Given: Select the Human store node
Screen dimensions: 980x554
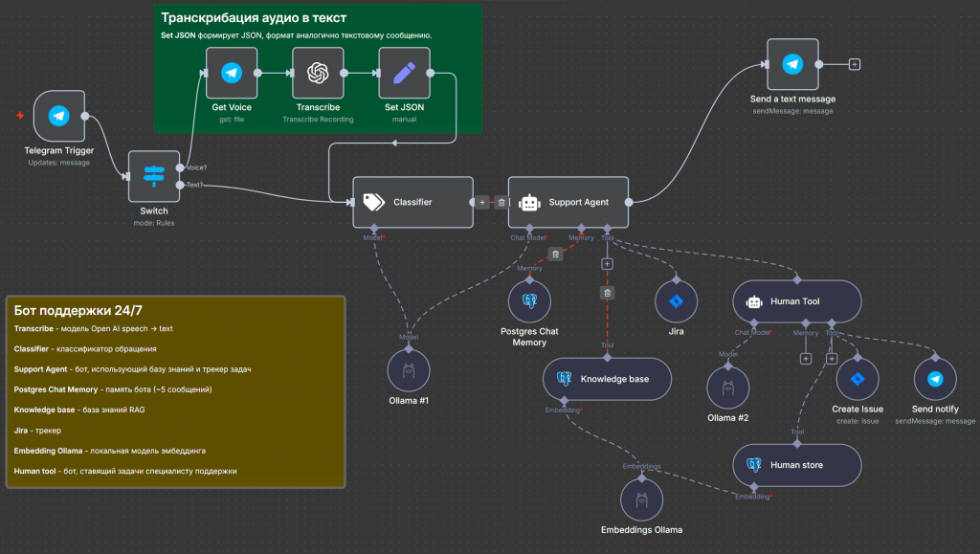Looking at the screenshot, I should [797, 465].
